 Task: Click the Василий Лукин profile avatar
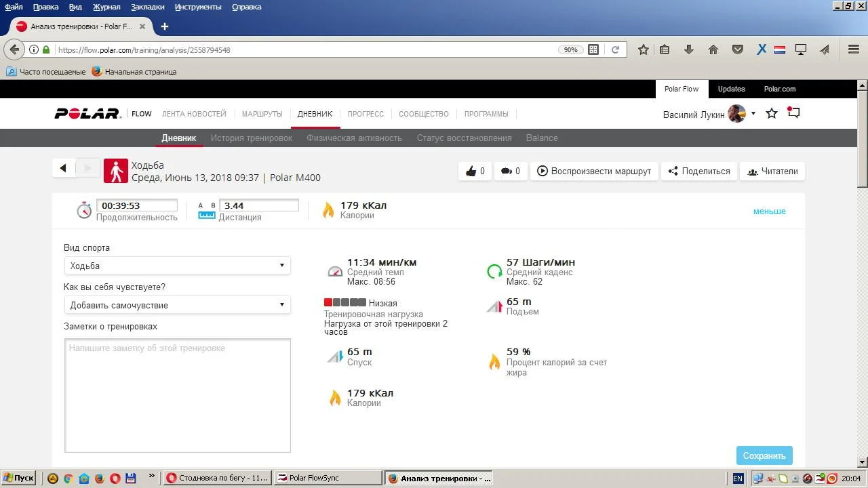point(736,114)
